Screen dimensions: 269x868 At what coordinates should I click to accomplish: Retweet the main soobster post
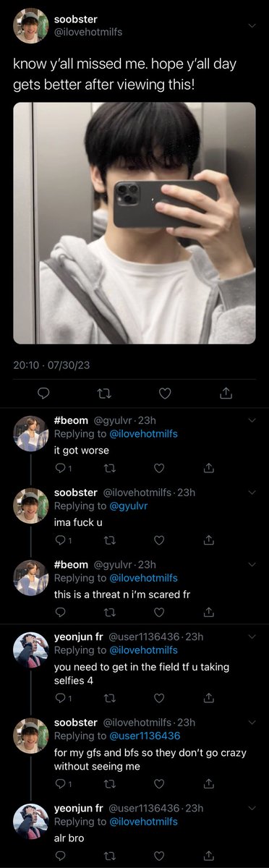(x=103, y=393)
